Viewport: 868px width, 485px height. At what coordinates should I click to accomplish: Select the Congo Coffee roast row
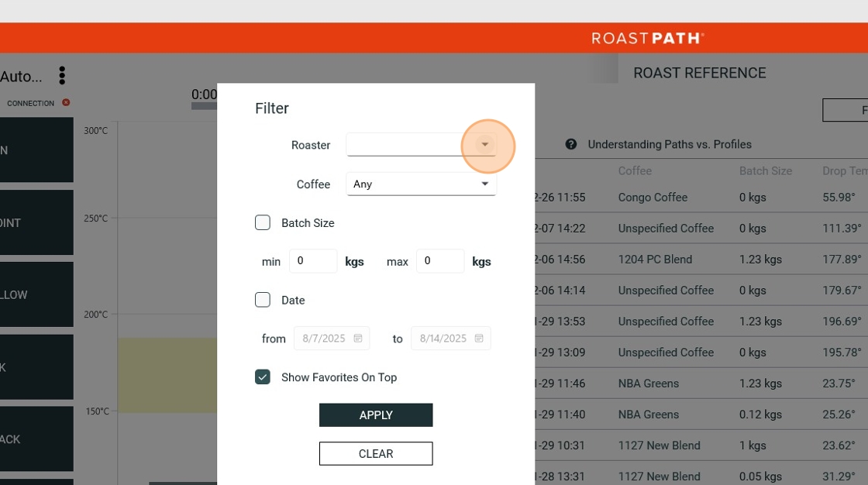[701, 198]
